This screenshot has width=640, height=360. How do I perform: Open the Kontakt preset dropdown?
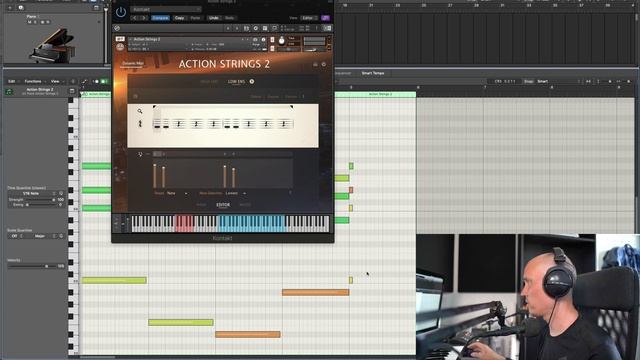point(166,9)
